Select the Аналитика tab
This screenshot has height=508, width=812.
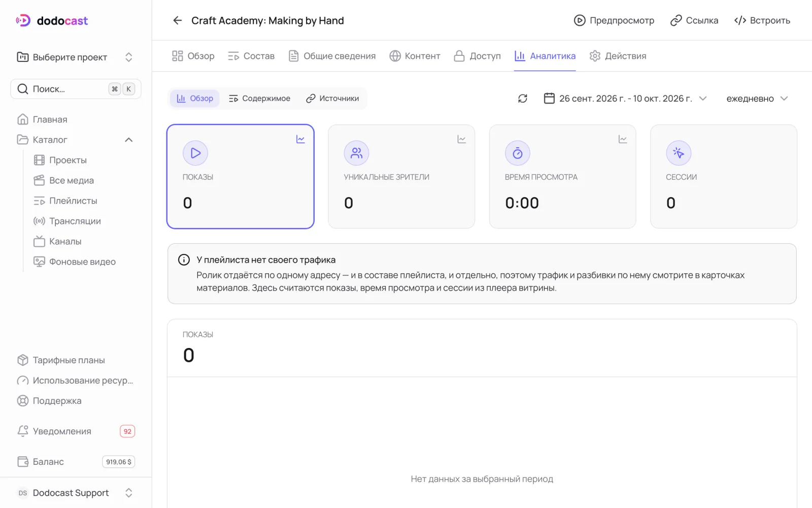coord(545,56)
